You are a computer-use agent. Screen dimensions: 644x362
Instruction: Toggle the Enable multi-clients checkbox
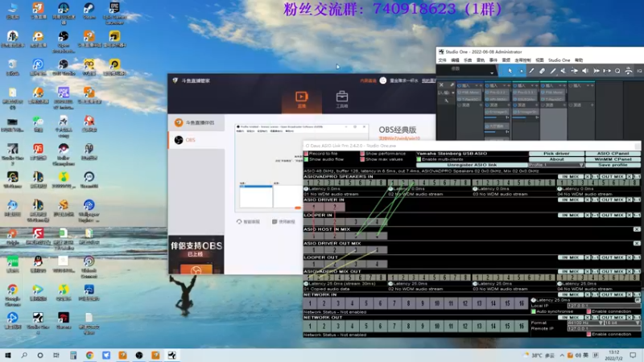[419, 159]
